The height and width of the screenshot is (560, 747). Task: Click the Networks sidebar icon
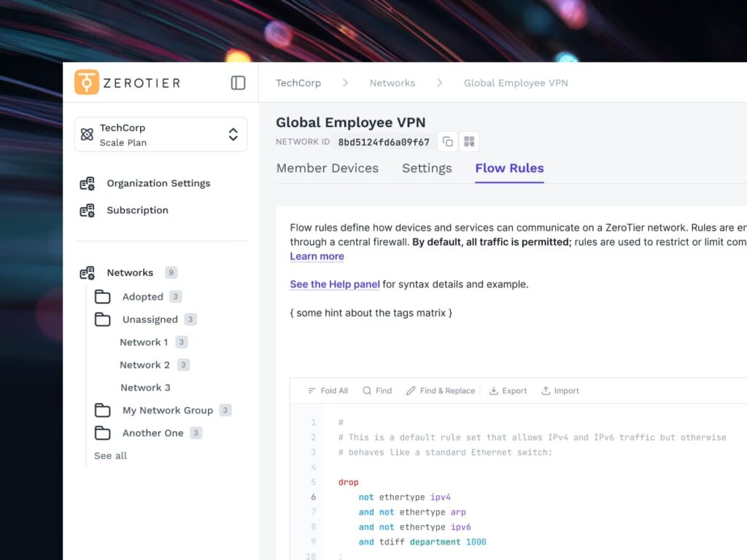pyautogui.click(x=88, y=273)
